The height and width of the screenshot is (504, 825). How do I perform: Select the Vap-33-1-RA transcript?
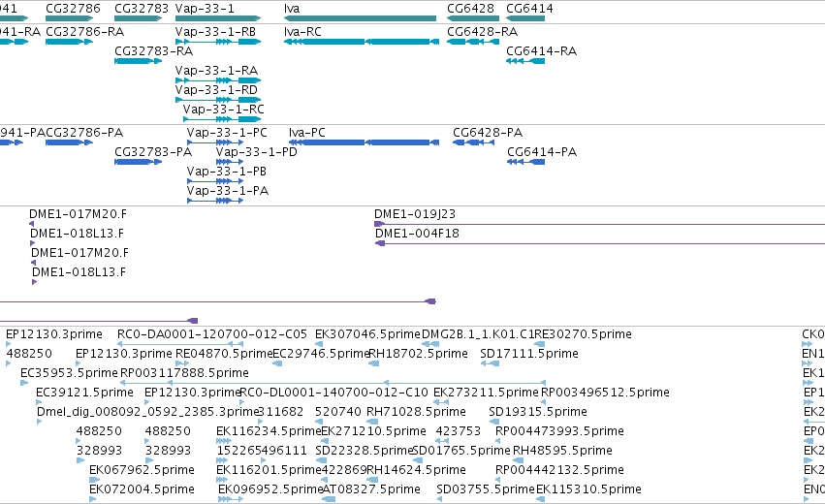pos(216,71)
